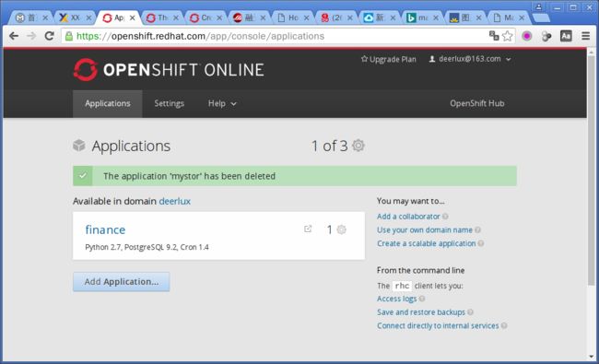Open the deerlux@163.com account dropdown

point(470,59)
